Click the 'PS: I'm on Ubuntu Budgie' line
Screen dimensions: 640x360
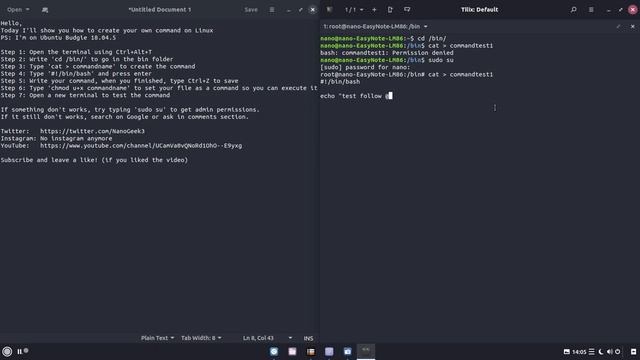[58, 38]
